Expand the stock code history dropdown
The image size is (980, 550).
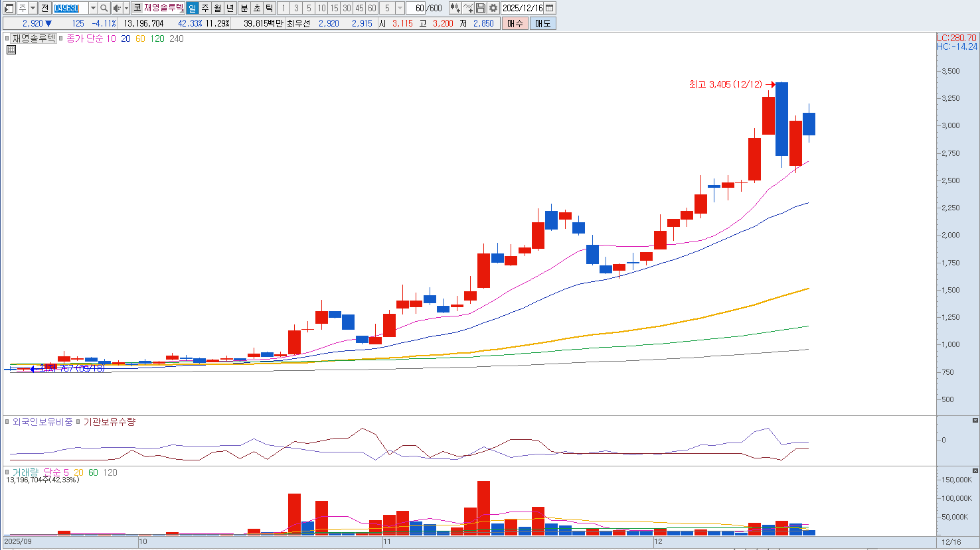tap(93, 8)
